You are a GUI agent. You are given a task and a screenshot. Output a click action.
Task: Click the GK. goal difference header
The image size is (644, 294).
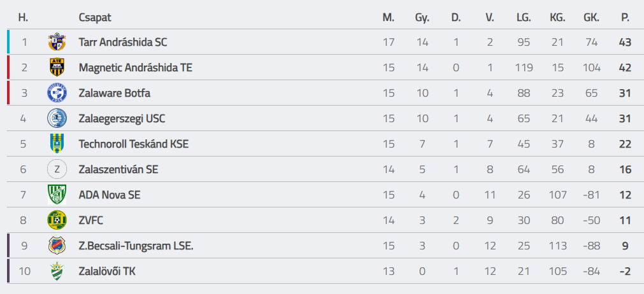point(590,17)
